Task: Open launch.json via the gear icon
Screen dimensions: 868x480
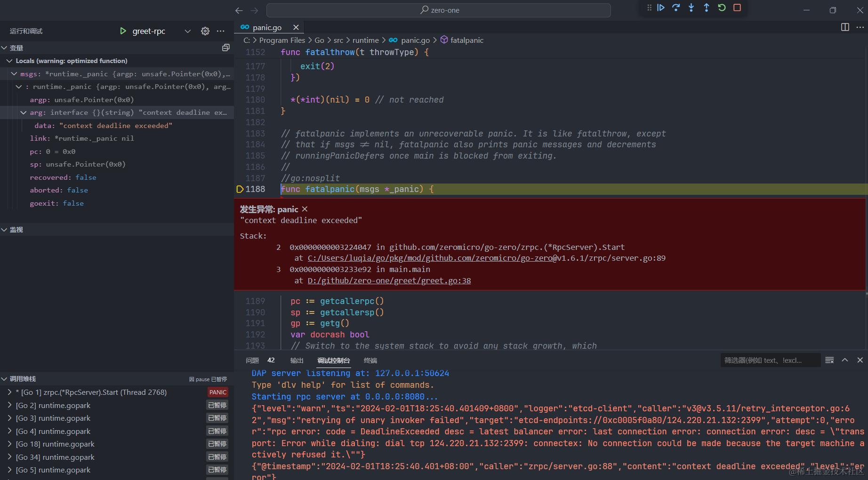Action: click(x=205, y=31)
